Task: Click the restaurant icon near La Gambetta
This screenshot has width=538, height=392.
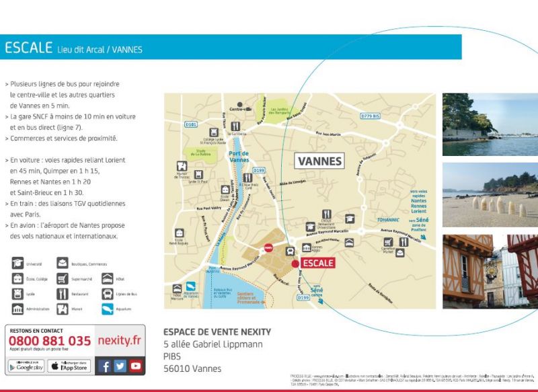Action: pyautogui.click(x=235, y=126)
